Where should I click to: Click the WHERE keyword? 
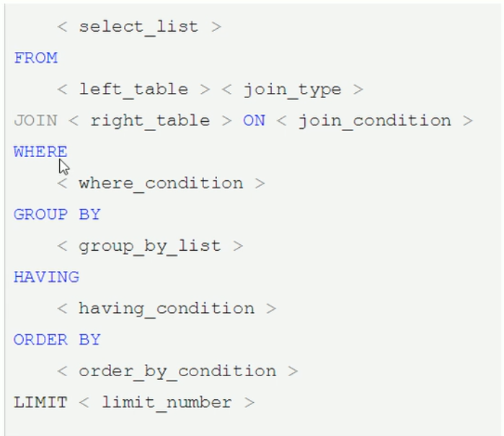40,152
